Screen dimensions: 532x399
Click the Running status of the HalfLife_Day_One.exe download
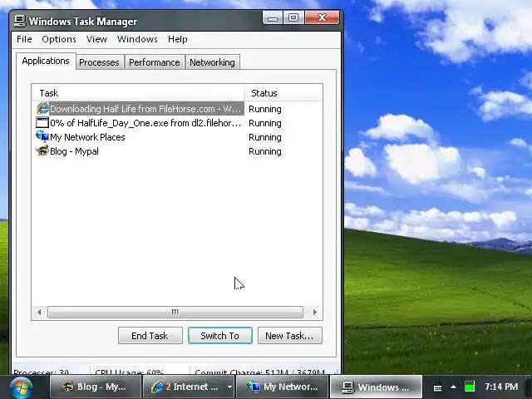265,123
